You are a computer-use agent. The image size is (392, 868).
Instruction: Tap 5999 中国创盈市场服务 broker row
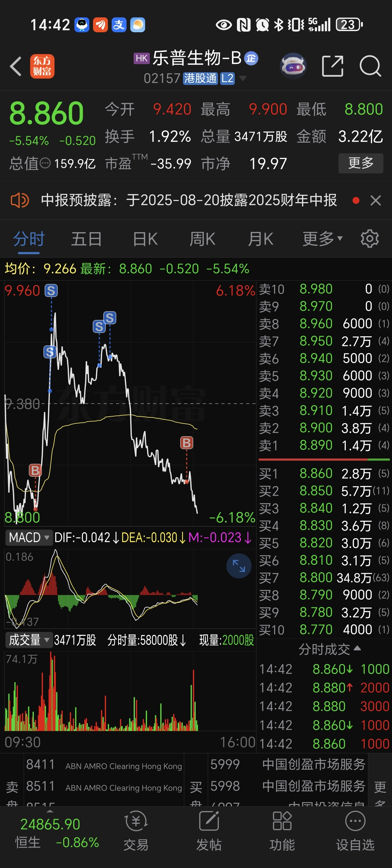[288, 764]
